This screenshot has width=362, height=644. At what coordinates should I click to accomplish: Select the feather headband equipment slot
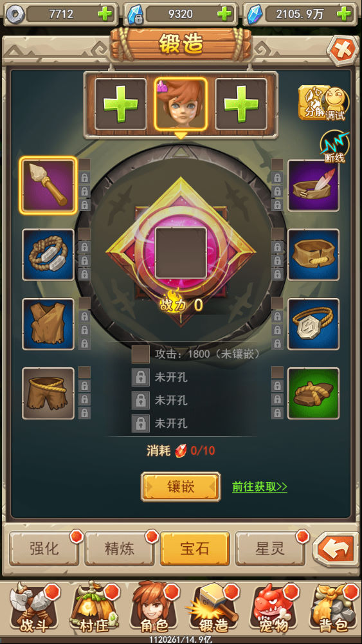pos(314,186)
